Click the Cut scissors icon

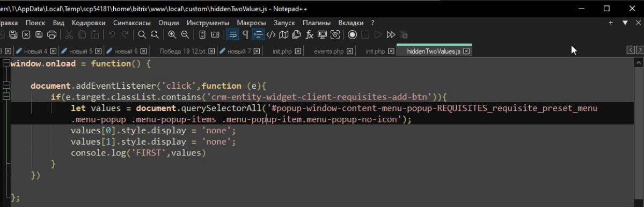click(x=69, y=35)
